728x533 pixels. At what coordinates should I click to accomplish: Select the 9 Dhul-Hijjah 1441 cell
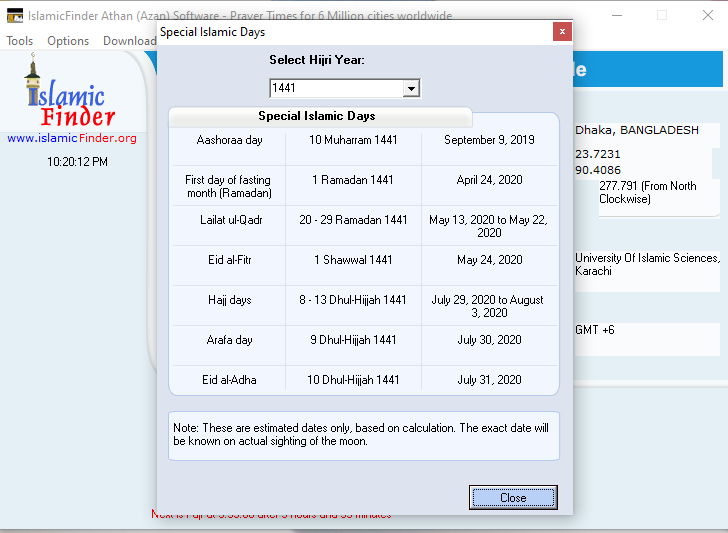point(353,340)
